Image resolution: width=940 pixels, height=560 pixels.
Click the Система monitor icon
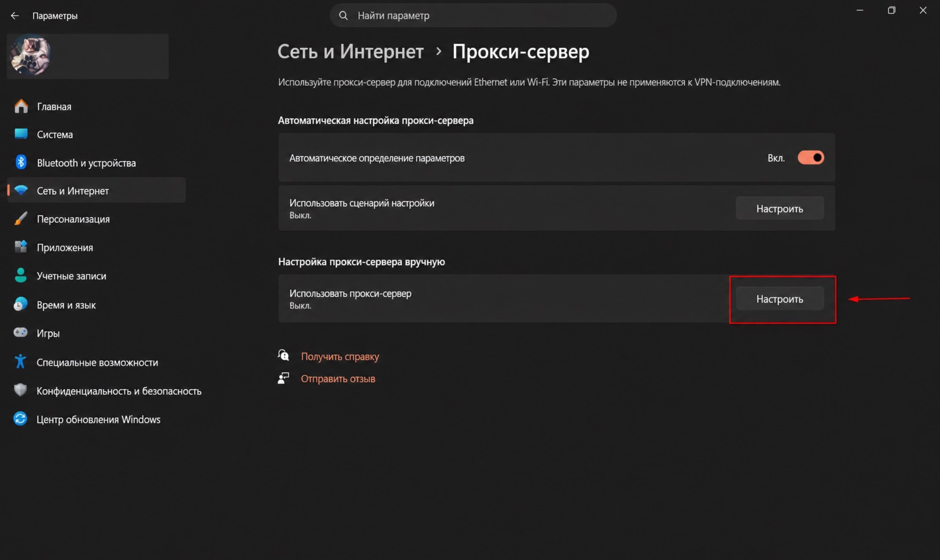(x=21, y=134)
